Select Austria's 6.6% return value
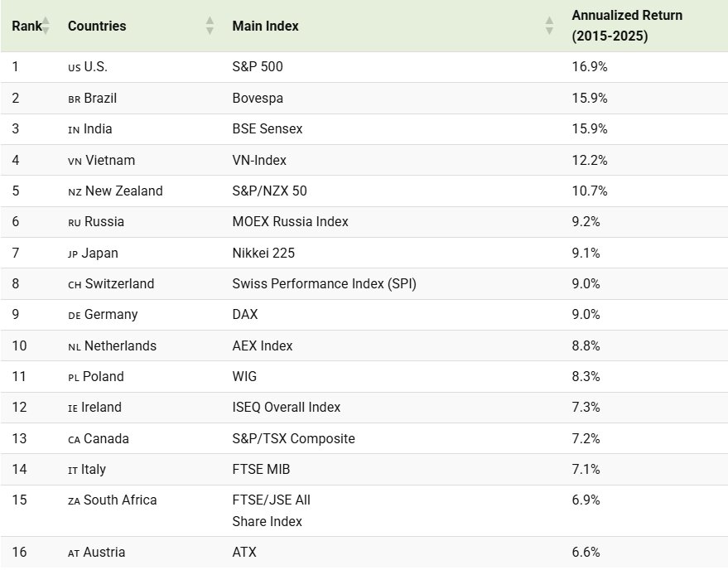The height and width of the screenshot is (570, 728). tap(586, 552)
